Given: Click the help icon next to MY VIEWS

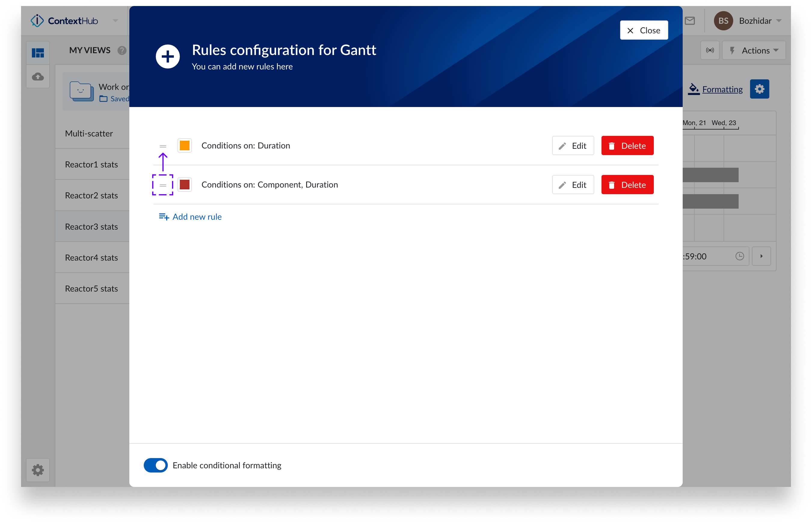Looking at the screenshot, I should click(x=122, y=50).
